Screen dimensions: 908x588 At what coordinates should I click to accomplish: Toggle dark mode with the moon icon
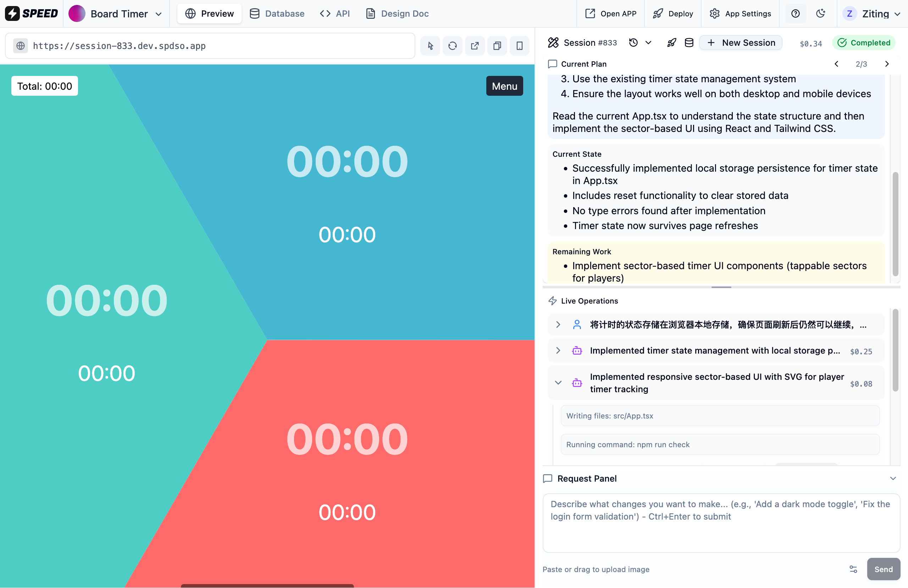click(821, 13)
